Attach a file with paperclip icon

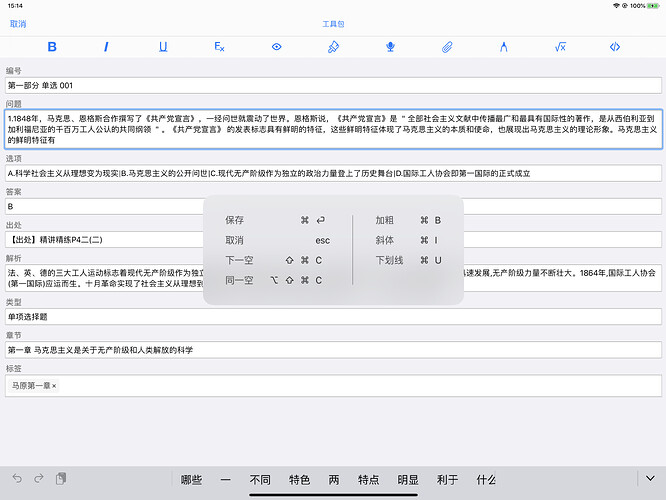click(447, 47)
